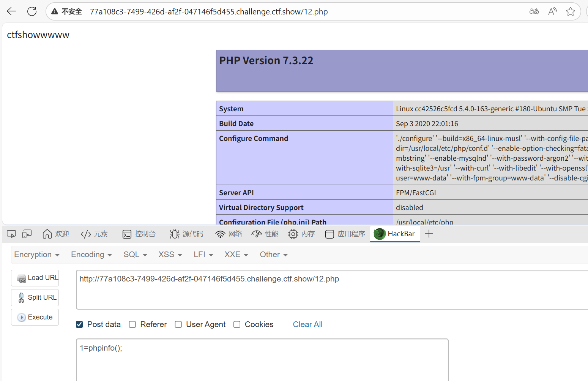This screenshot has width=588, height=381.
Task: Expand the Encryption dropdown menu
Action: coord(37,255)
